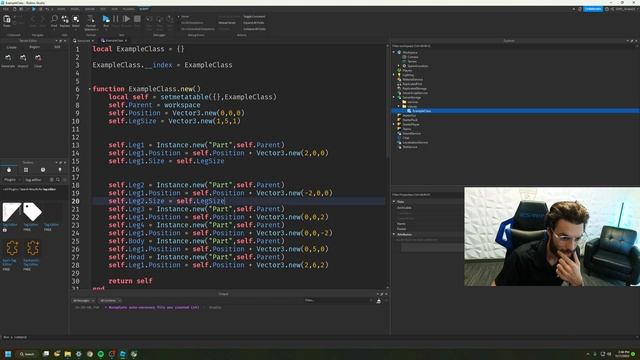Select StarterPack in Explorer
Viewport: 640px width, 360px height.
[x=410, y=120]
